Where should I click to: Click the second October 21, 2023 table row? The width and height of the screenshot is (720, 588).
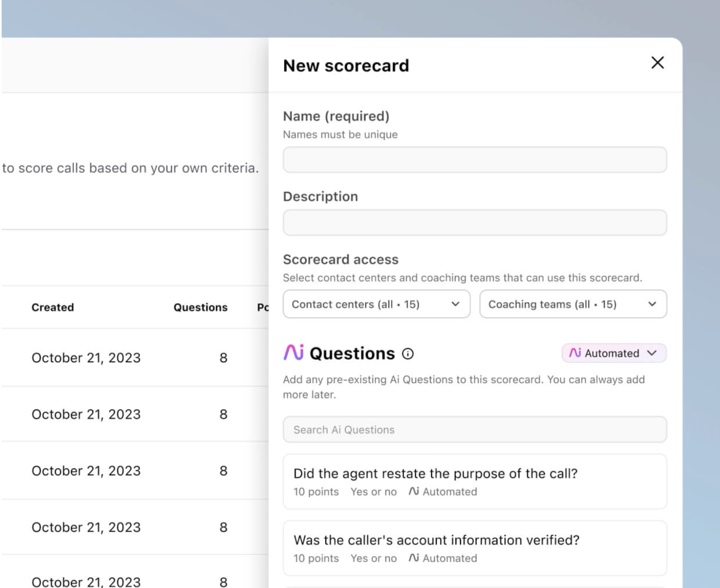(86, 414)
